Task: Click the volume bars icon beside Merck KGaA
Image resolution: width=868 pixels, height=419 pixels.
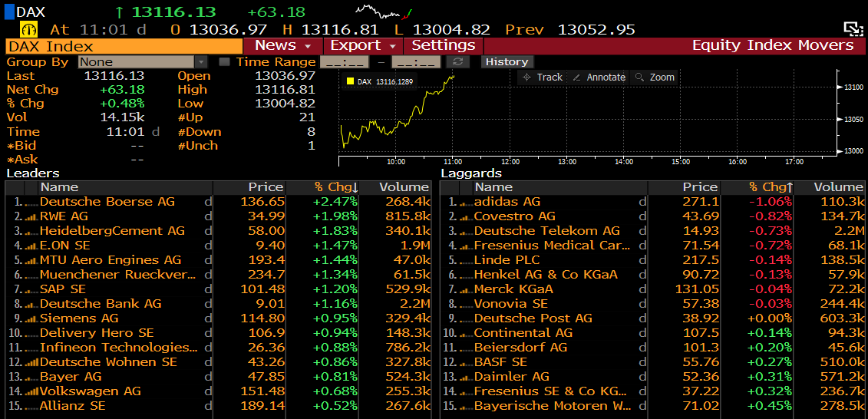Action: tap(466, 289)
